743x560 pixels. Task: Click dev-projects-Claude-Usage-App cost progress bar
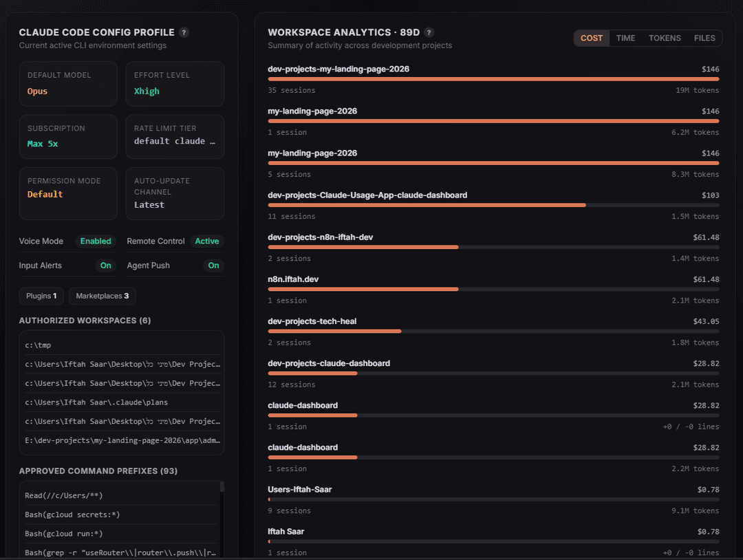tap(493, 205)
